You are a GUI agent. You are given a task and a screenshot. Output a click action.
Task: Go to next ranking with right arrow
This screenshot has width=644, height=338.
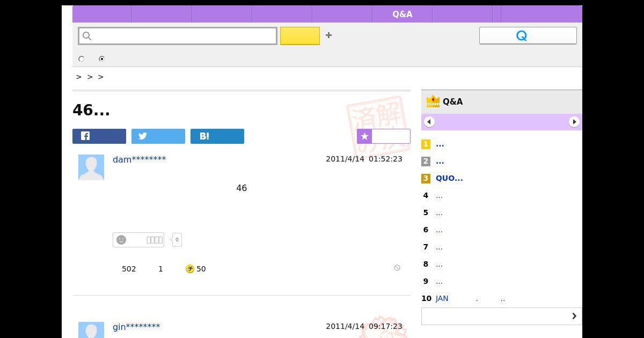pos(574,122)
